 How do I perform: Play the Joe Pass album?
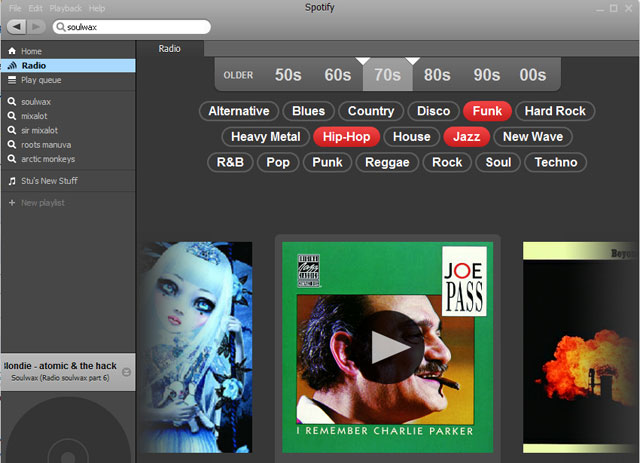click(388, 347)
